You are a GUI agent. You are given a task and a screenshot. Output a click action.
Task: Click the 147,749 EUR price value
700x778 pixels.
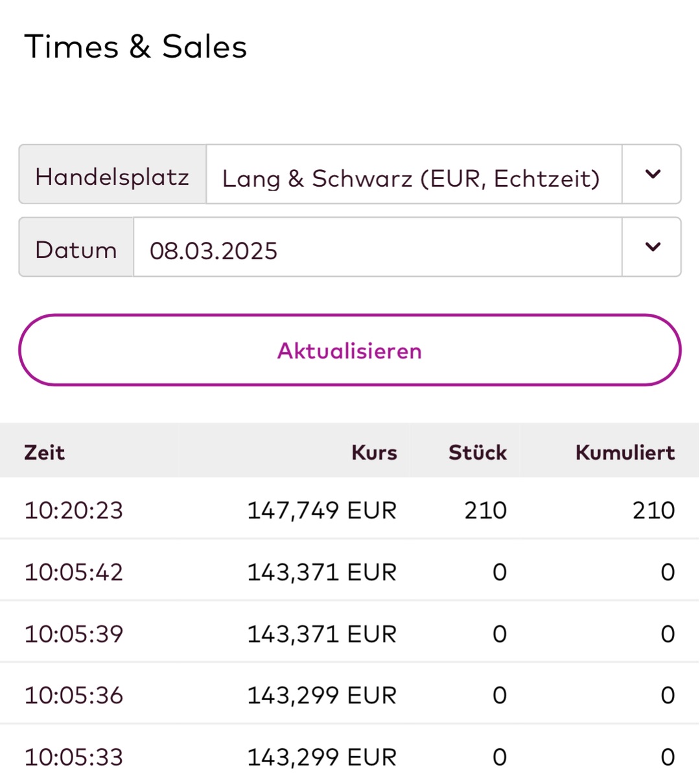[x=321, y=510]
